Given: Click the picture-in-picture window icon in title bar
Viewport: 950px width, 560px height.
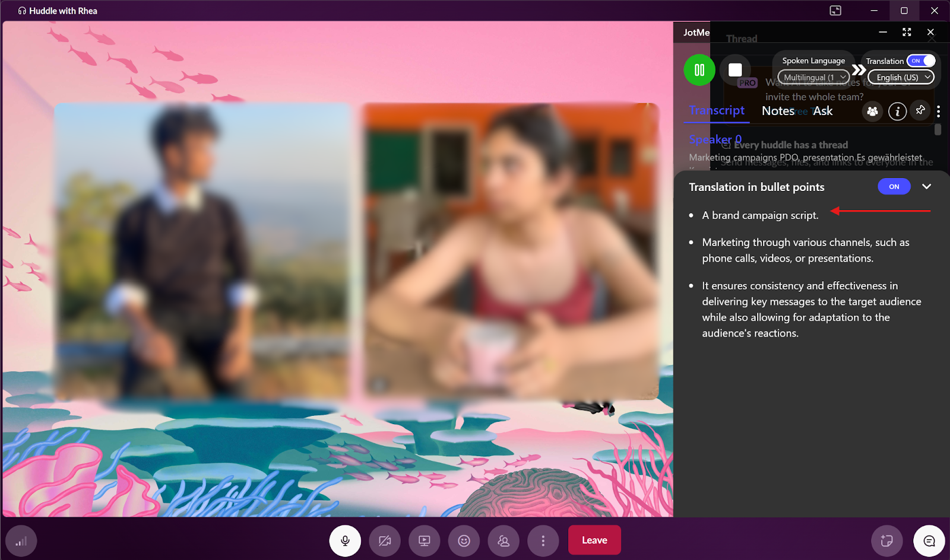Looking at the screenshot, I should click(x=835, y=11).
